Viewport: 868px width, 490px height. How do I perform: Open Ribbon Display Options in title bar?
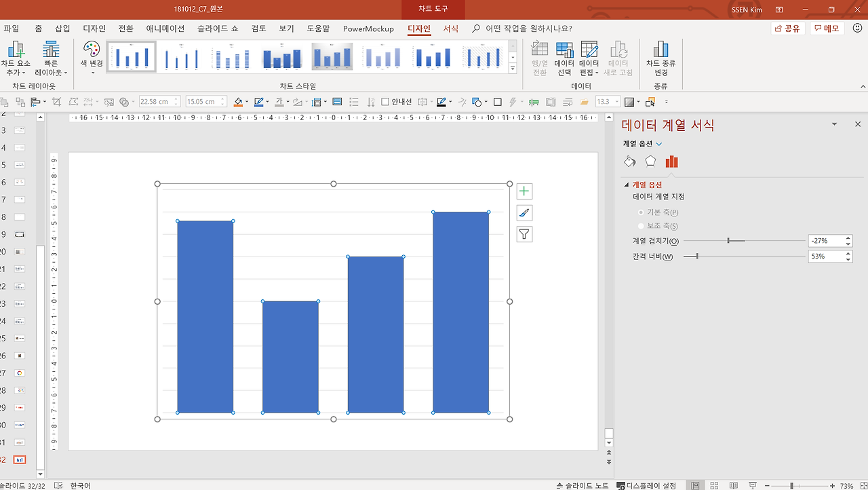pyautogui.click(x=779, y=10)
